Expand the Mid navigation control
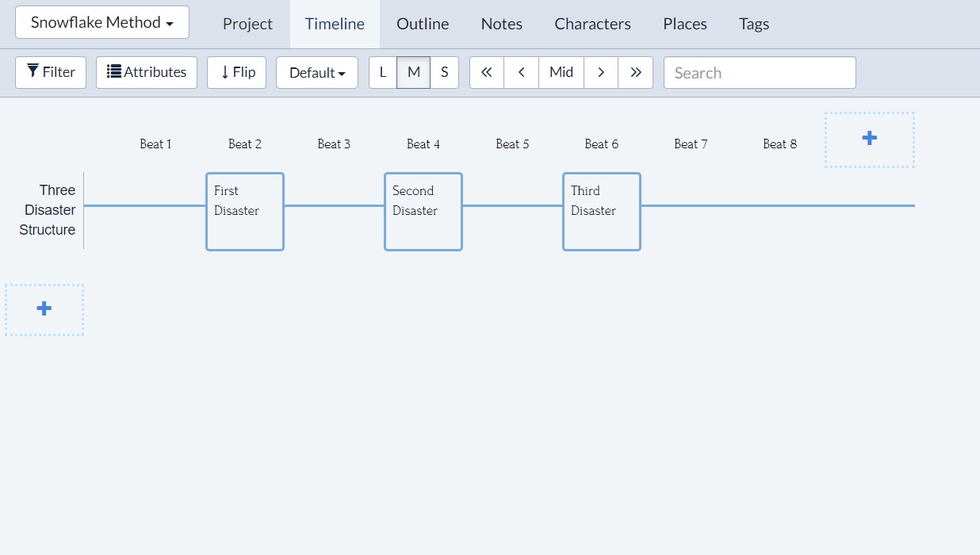This screenshot has width=980, height=555. 561,72
